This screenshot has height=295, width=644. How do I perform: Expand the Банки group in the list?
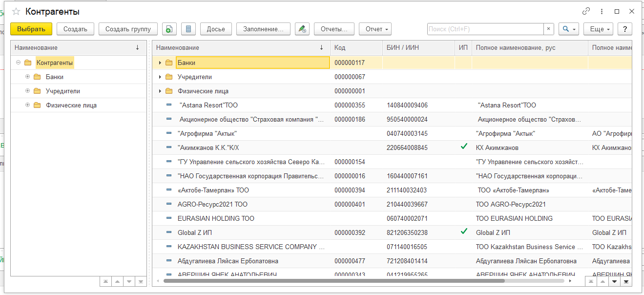pos(160,63)
